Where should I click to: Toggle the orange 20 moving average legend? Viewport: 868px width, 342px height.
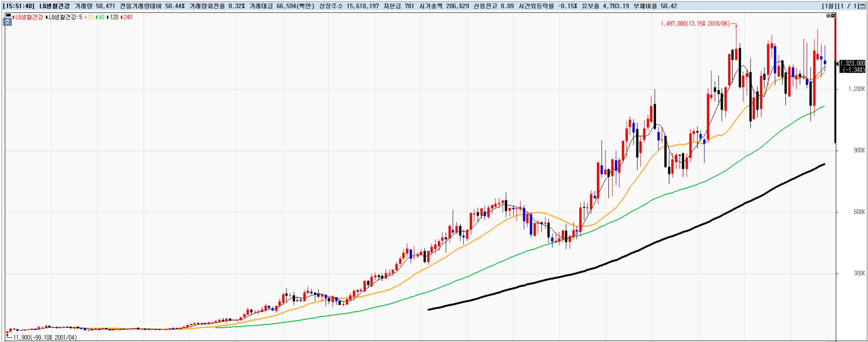tap(90, 17)
